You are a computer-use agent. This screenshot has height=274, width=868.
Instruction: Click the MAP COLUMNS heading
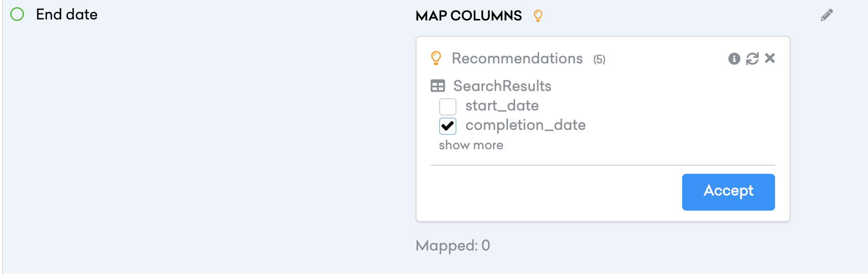(469, 16)
